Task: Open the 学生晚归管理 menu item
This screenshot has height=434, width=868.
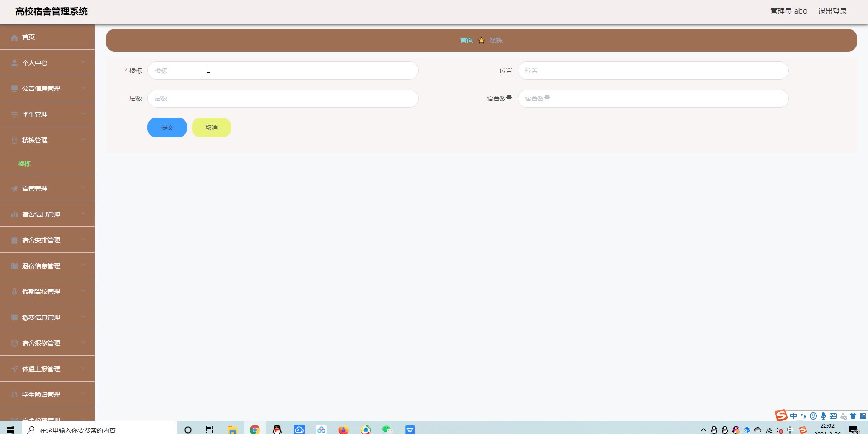Action: pyautogui.click(x=47, y=395)
